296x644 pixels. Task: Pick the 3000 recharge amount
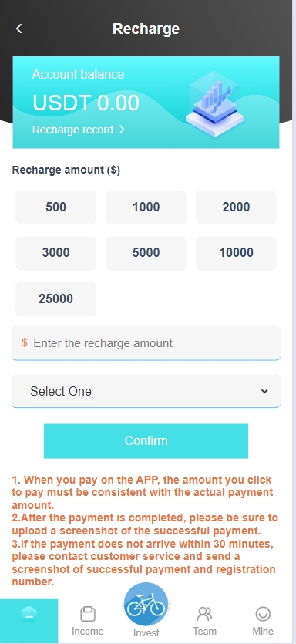(x=55, y=253)
